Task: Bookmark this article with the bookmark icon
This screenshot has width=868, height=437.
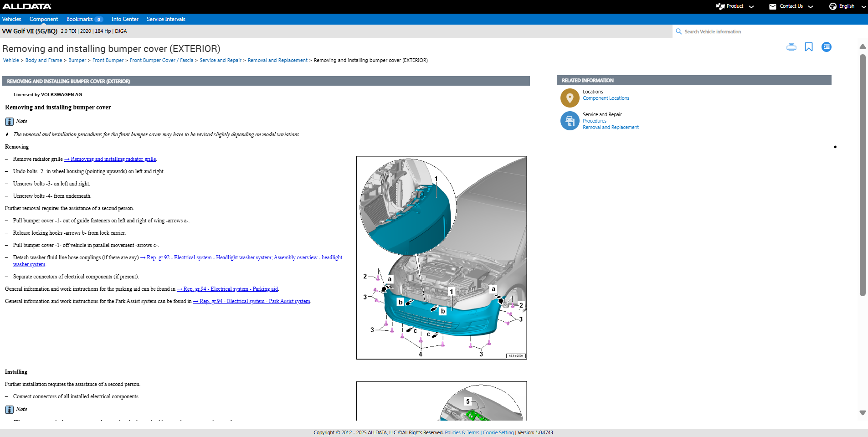Action: tap(808, 47)
